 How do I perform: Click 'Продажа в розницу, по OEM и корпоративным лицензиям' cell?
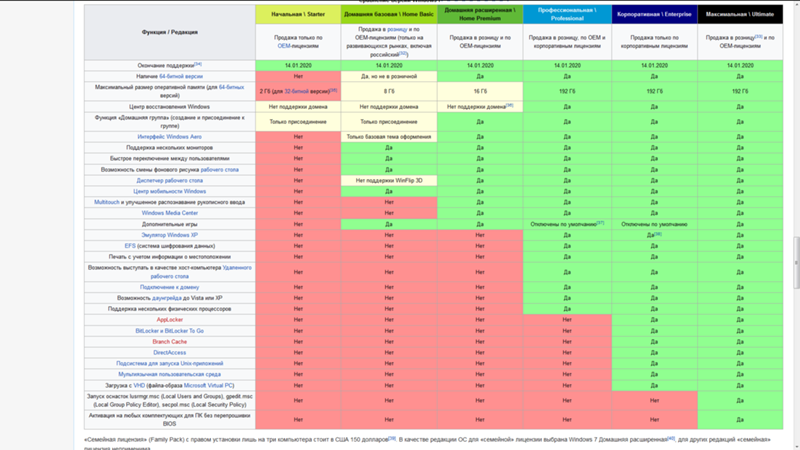567,42
